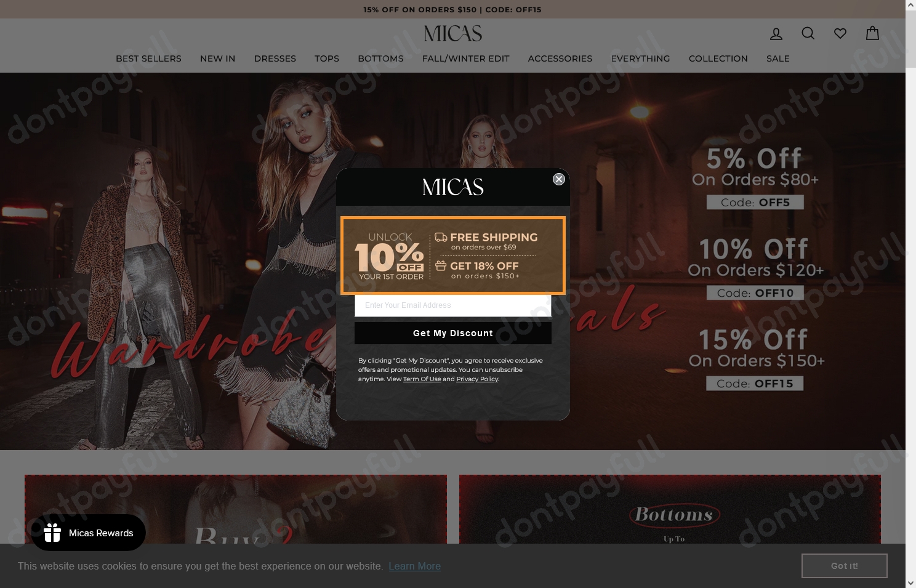Image resolution: width=916 pixels, height=588 pixels.
Task: Click the free shipping truck icon
Action: pos(440,237)
